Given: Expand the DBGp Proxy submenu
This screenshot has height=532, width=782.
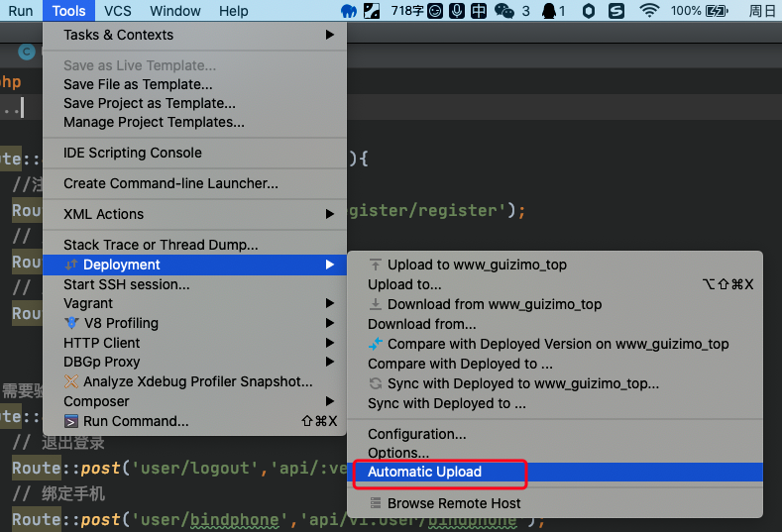Looking at the screenshot, I should coord(195,362).
